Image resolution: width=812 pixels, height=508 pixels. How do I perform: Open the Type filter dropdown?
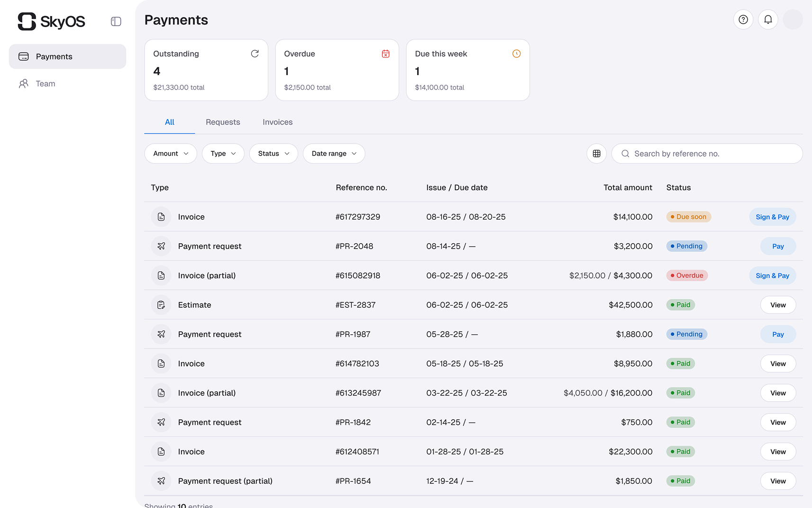tap(223, 154)
